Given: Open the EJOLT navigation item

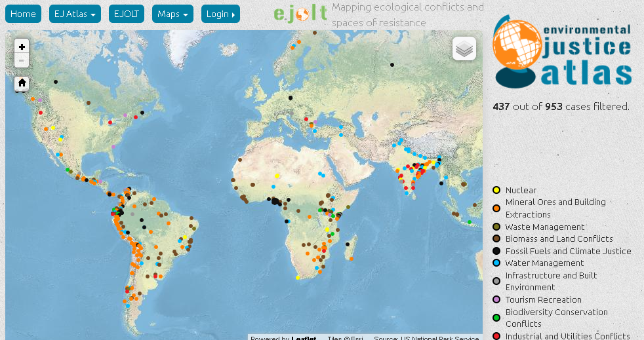Looking at the screenshot, I should [x=127, y=14].
